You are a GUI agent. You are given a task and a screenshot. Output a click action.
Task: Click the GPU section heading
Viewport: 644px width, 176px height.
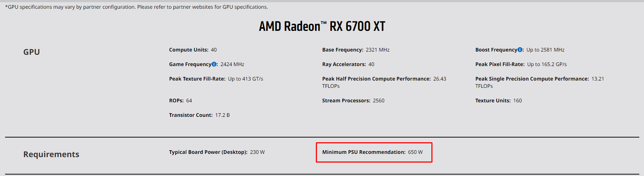[x=32, y=52]
